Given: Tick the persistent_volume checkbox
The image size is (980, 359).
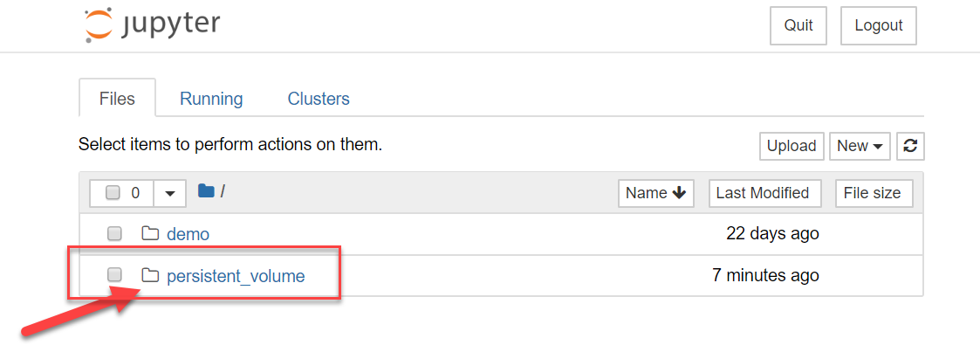Looking at the screenshot, I should (x=114, y=274).
